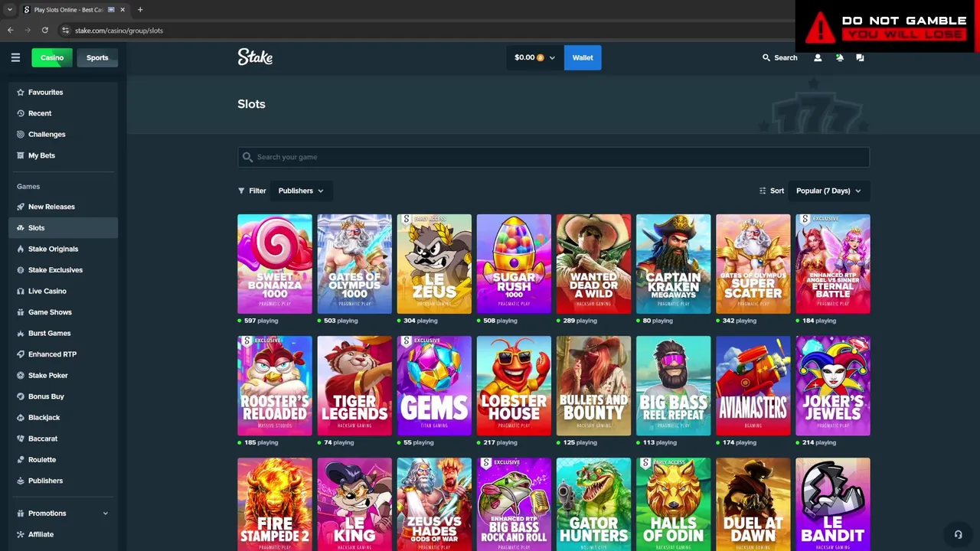Click the Favourites star icon

point(21,92)
